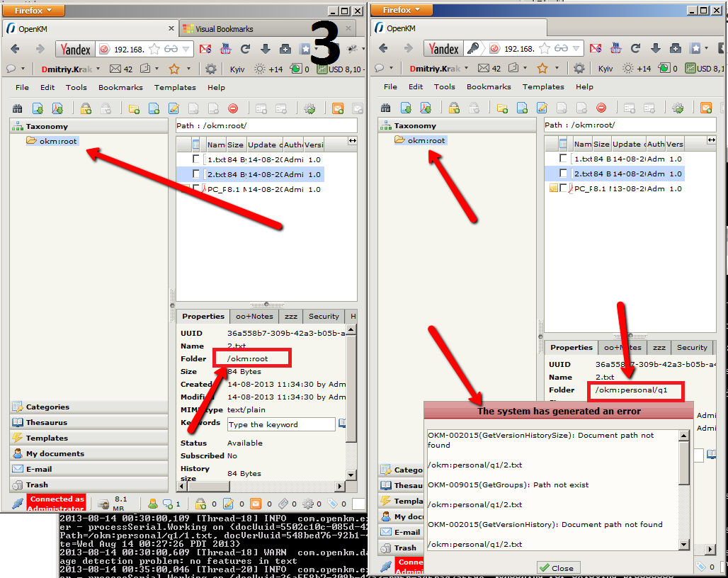This screenshot has height=578, width=728.
Task: Click the Lock document icon in right toolbar
Action: pyautogui.click(x=454, y=108)
